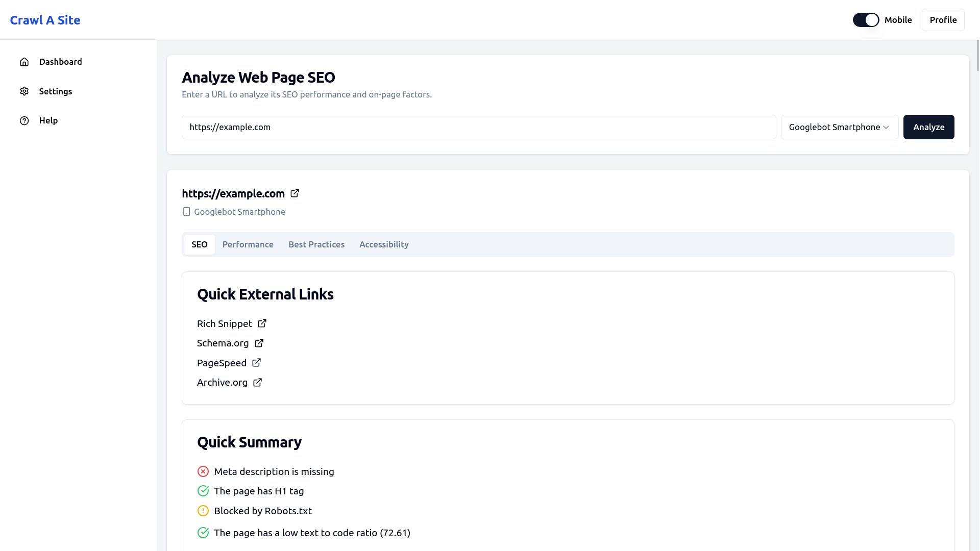Click the red meta description error icon
The width and height of the screenshot is (980, 551).
(x=203, y=471)
